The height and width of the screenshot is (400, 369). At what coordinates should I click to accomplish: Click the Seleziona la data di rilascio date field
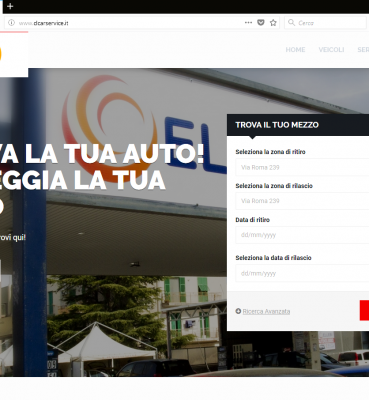click(x=302, y=273)
